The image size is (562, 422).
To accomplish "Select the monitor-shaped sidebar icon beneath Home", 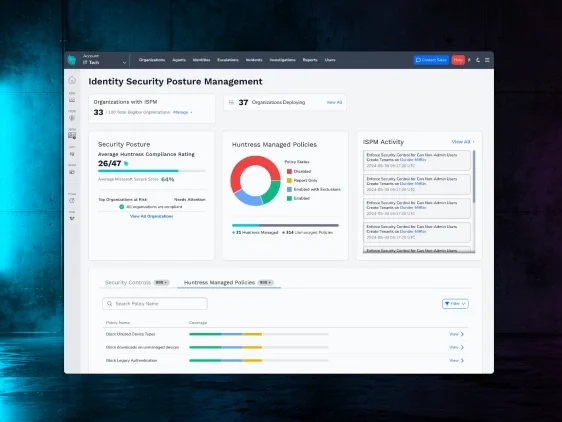I will coord(72,100).
